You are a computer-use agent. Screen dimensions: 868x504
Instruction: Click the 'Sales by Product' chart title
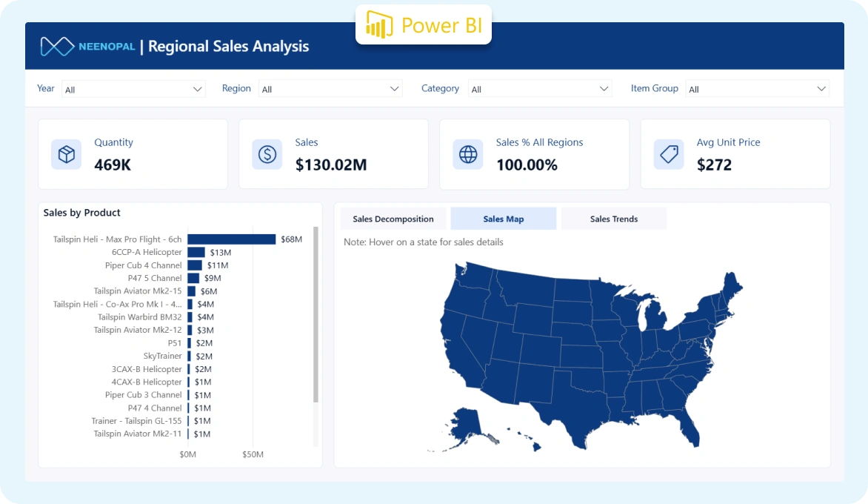pos(82,213)
